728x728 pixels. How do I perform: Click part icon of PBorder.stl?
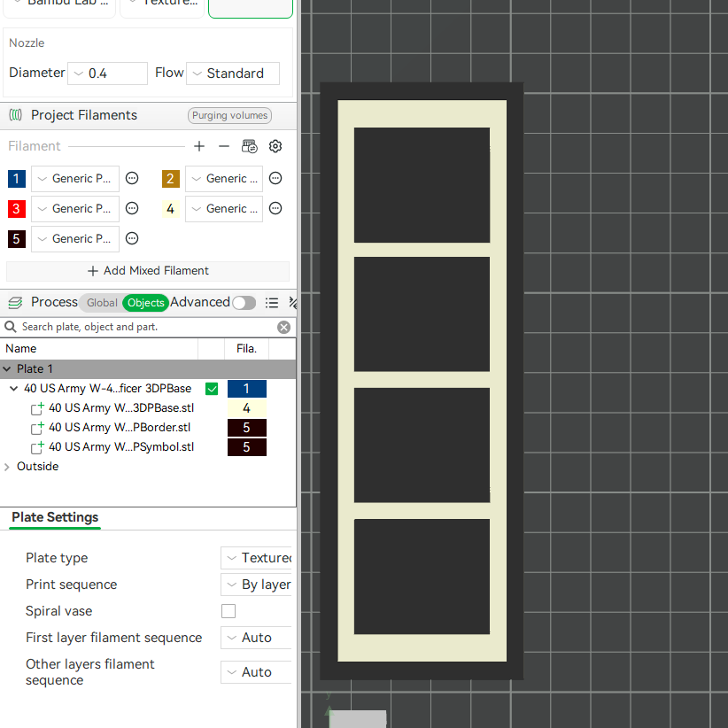(x=37, y=428)
